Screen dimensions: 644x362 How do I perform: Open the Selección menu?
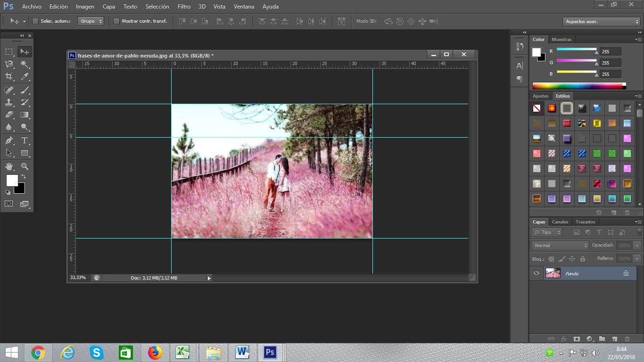[157, 7]
